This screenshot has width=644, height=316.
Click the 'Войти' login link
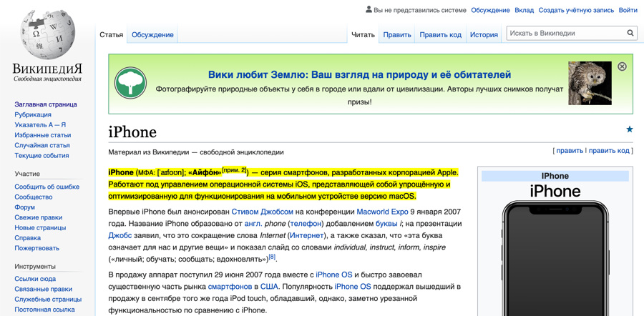(x=628, y=10)
